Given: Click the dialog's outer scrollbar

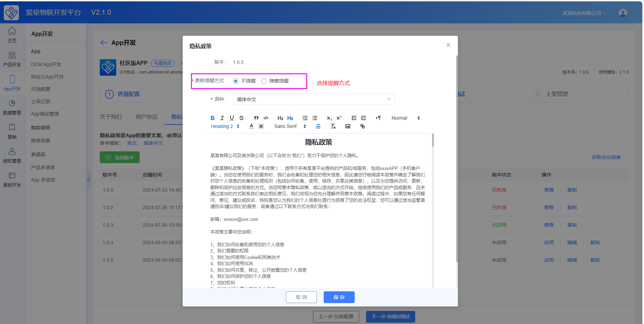Looking at the screenshot, I should pyautogui.click(x=457, y=159).
